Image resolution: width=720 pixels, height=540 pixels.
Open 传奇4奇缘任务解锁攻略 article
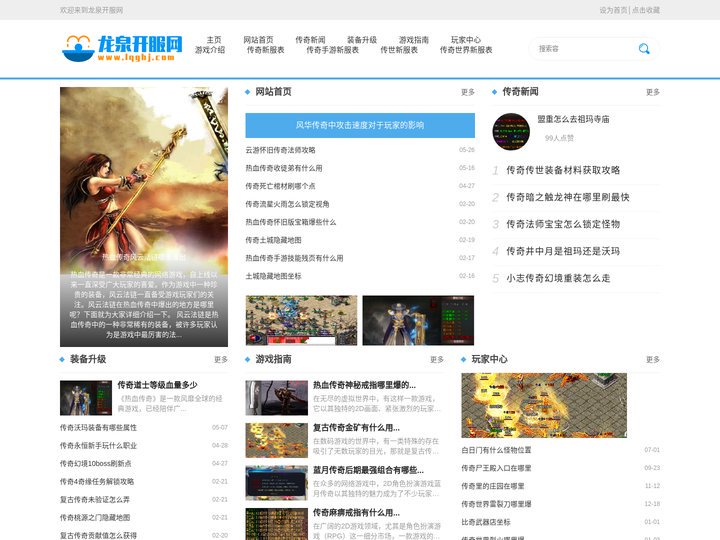[97, 482]
